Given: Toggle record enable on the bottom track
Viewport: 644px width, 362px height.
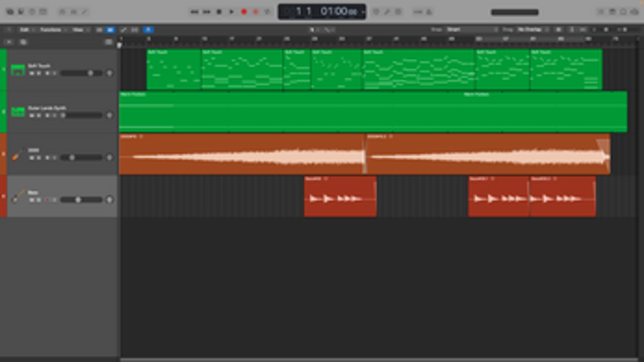Looking at the screenshot, I should pyautogui.click(x=48, y=200).
